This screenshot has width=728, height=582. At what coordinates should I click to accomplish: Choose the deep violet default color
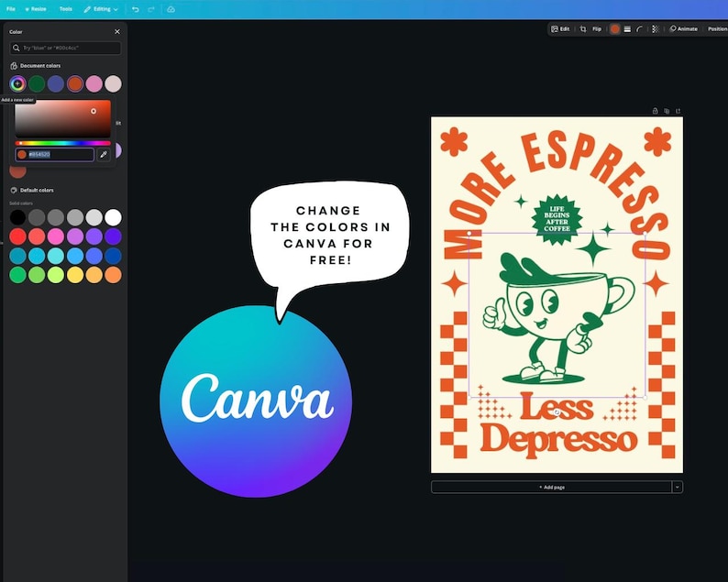click(x=113, y=236)
